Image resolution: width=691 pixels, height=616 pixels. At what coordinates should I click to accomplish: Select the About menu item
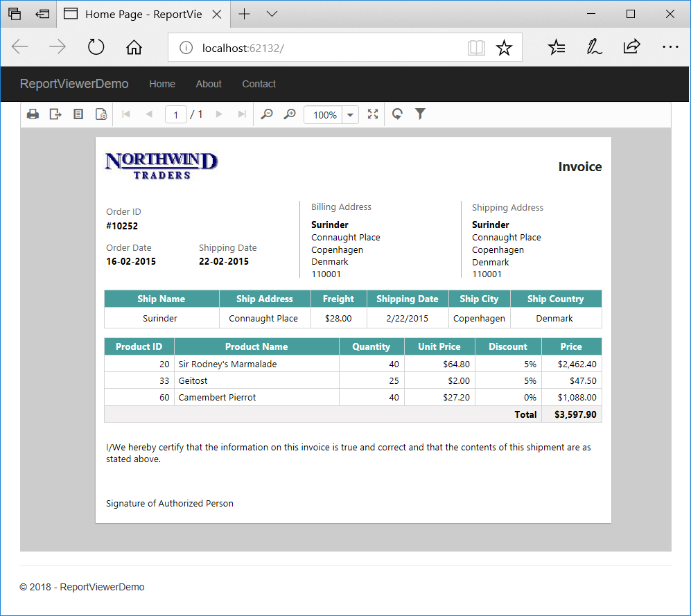(x=209, y=84)
